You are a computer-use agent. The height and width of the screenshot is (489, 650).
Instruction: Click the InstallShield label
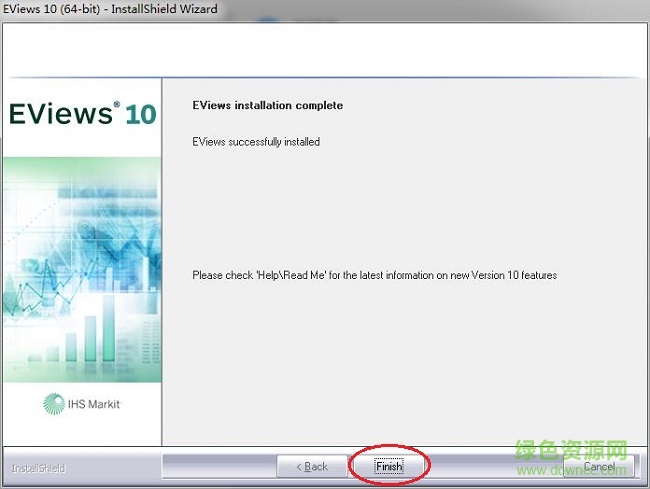38,468
